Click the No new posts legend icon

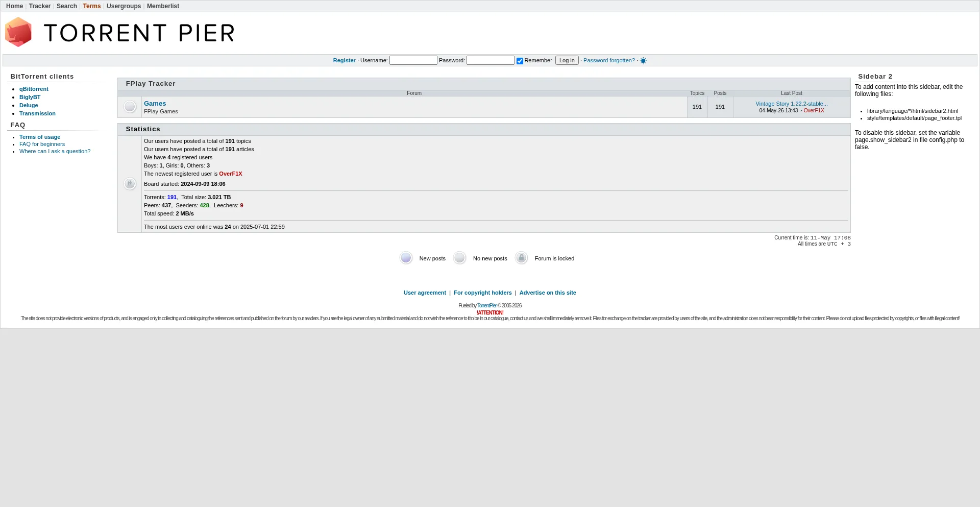pyautogui.click(x=459, y=258)
